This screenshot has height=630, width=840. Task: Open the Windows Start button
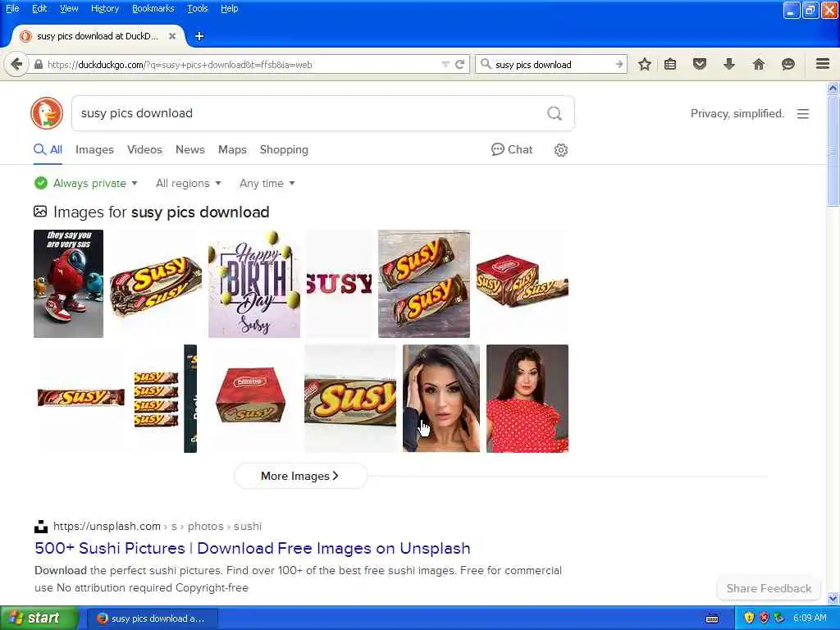coord(39,618)
